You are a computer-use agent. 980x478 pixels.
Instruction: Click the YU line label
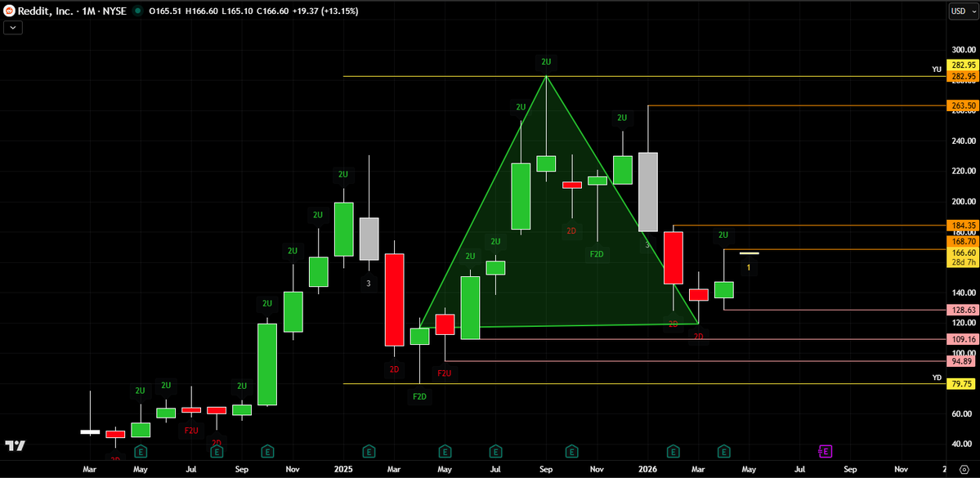(937, 69)
